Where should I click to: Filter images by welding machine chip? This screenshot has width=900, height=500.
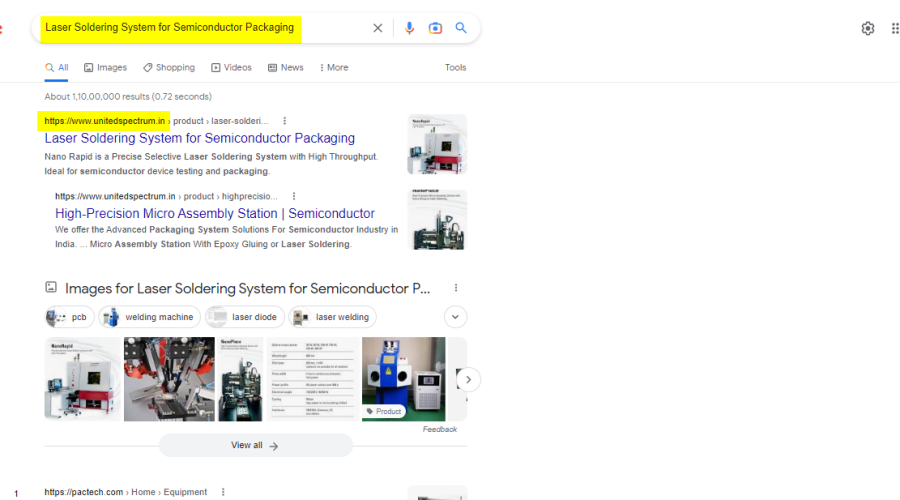150,317
